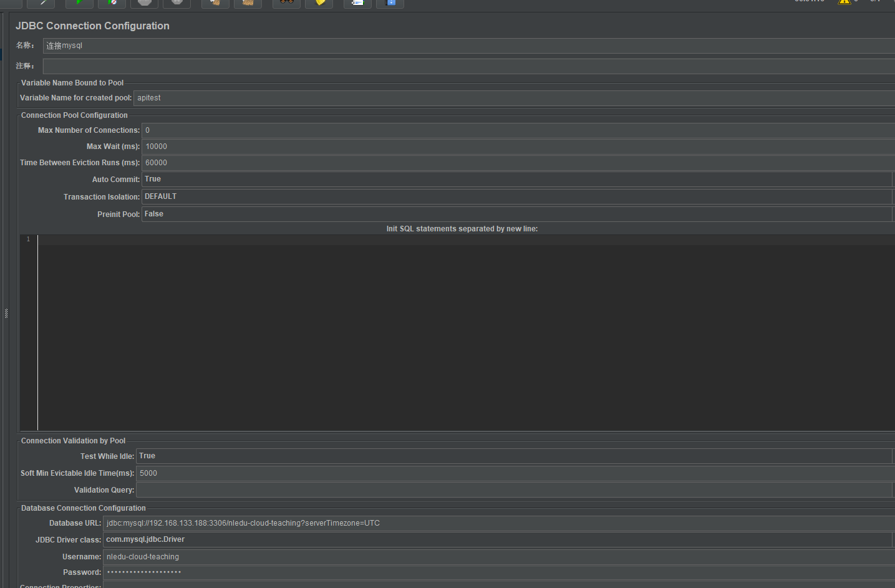This screenshot has width=895, height=588.
Task: View errors via the yellow warning triangle
Action: tap(845, 2)
